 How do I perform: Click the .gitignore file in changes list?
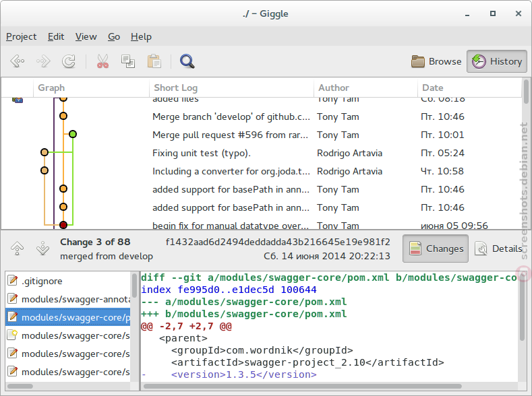[68, 281]
